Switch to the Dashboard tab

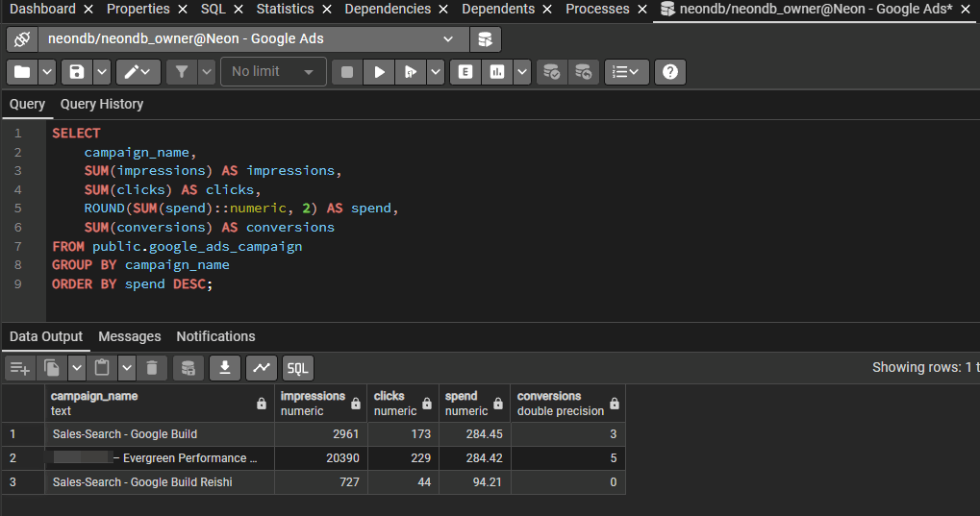click(x=42, y=9)
